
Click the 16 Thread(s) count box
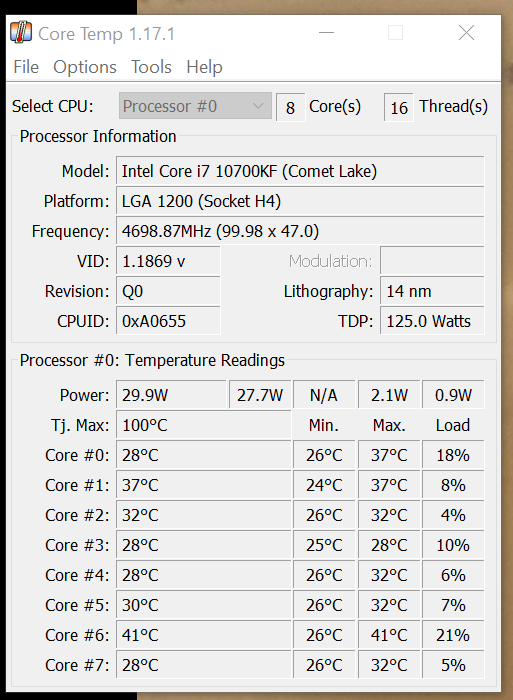tap(398, 107)
